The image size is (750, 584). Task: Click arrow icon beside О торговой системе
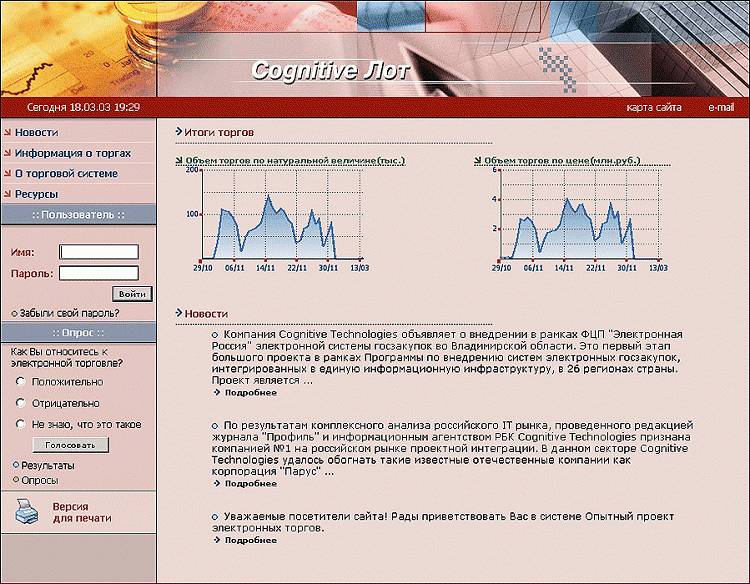(x=8, y=173)
